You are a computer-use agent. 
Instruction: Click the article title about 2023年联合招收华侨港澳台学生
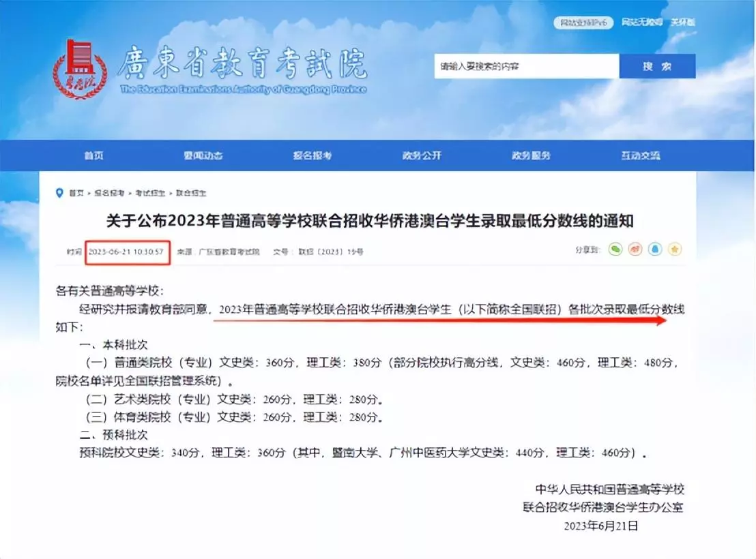click(369, 221)
